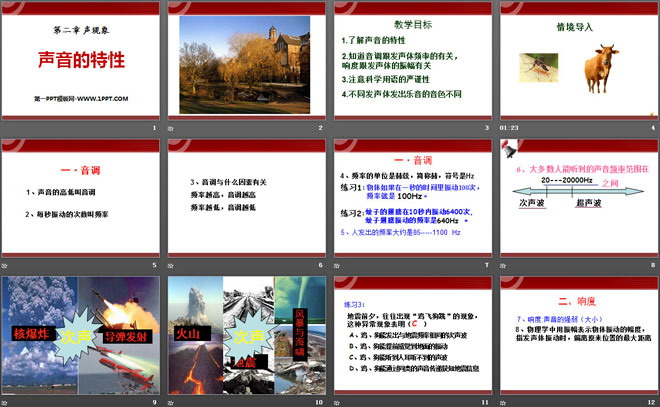660x407 pixels.
Task: Click the animation star under slide 11
Action: click(x=337, y=403)
